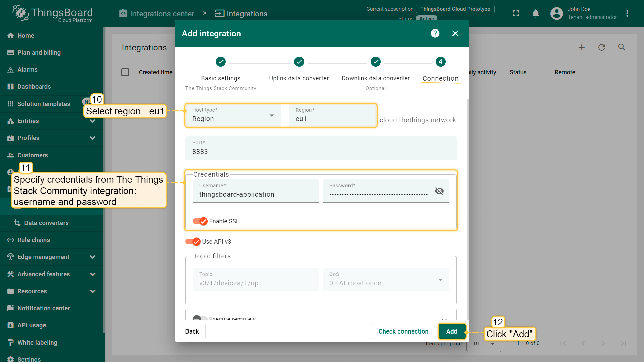644x362 pixels.
Task: Click the Username input field
Action: coord(256,191)
